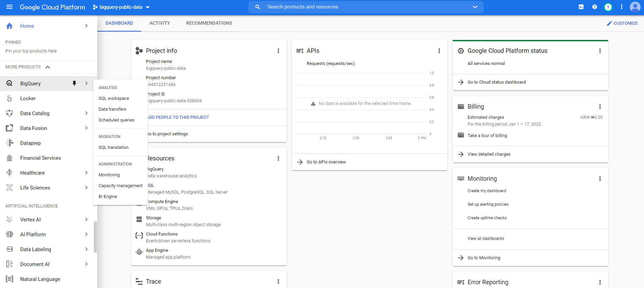
Task: Open the Help question mark icon
Action: coord(595,7)
